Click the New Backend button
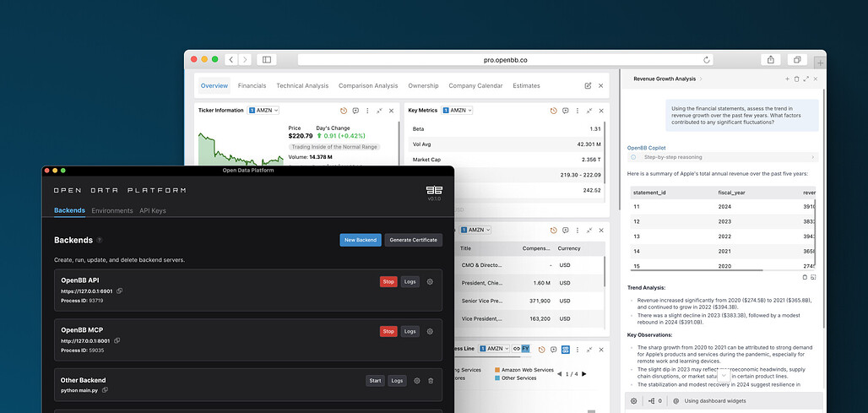 point(361,240)
